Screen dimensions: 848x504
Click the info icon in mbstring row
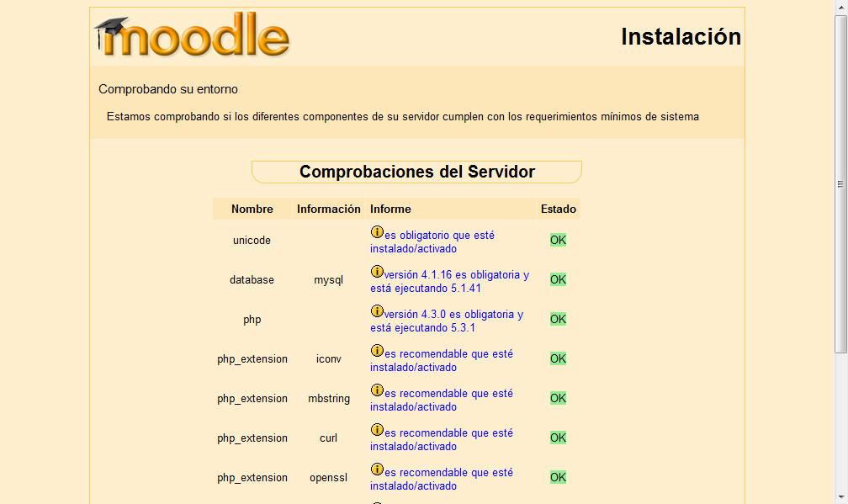click(377, 391)
